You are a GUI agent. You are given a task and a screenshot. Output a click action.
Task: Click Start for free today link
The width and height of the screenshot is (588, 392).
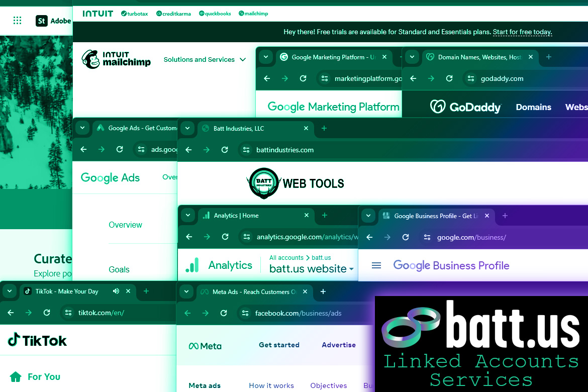point(522,32)
